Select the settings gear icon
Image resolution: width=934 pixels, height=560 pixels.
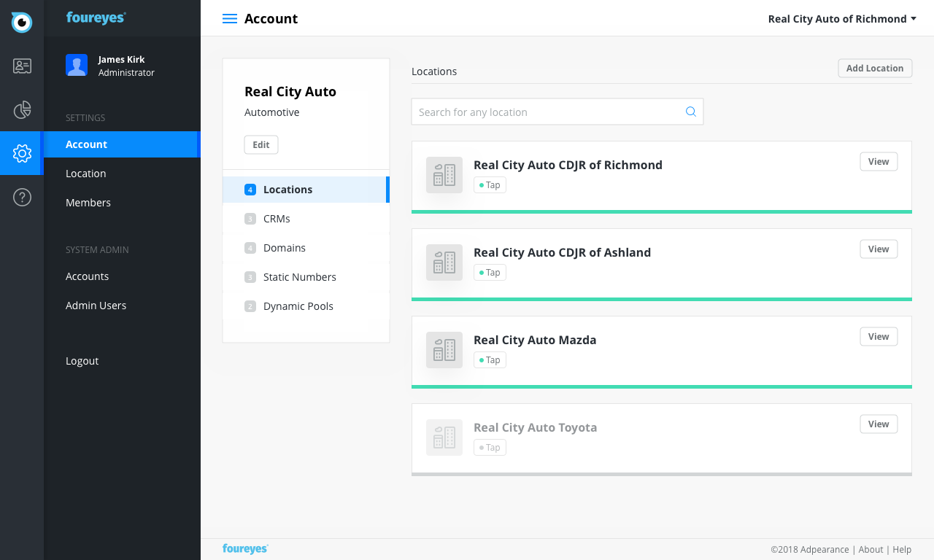[x=22, y=153]
